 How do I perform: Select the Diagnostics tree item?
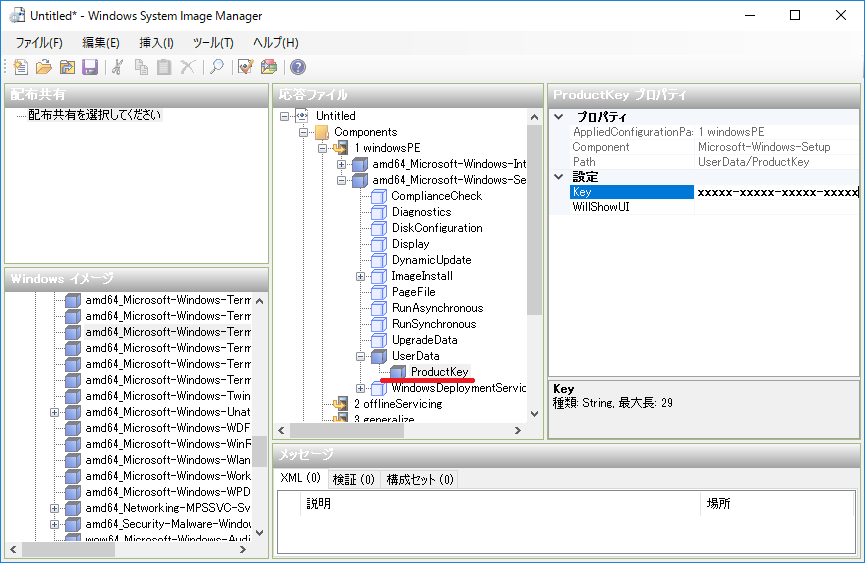pyautogui.click(x=421, y=212)
